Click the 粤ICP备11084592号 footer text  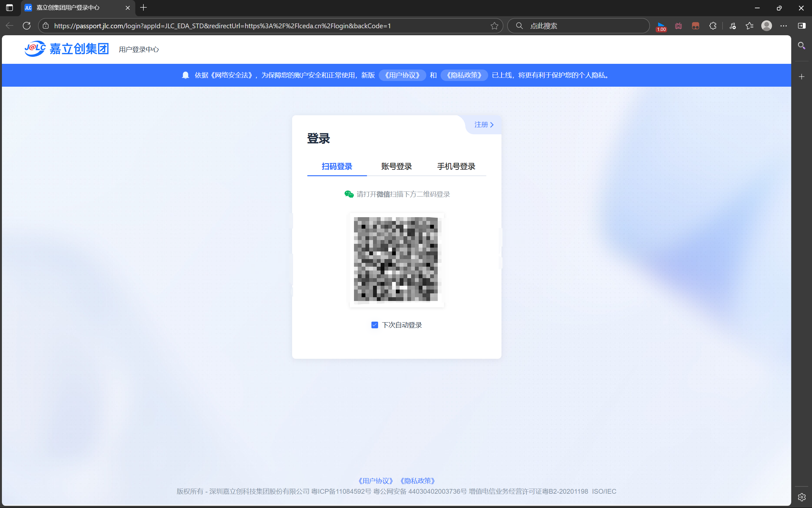341,491
